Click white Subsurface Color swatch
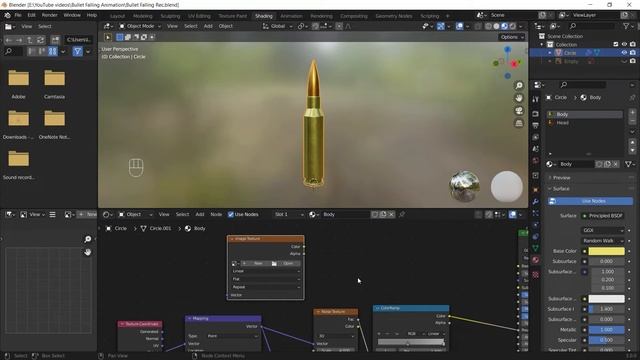Viewport: 640px width, 360px height. coord(606,299)
